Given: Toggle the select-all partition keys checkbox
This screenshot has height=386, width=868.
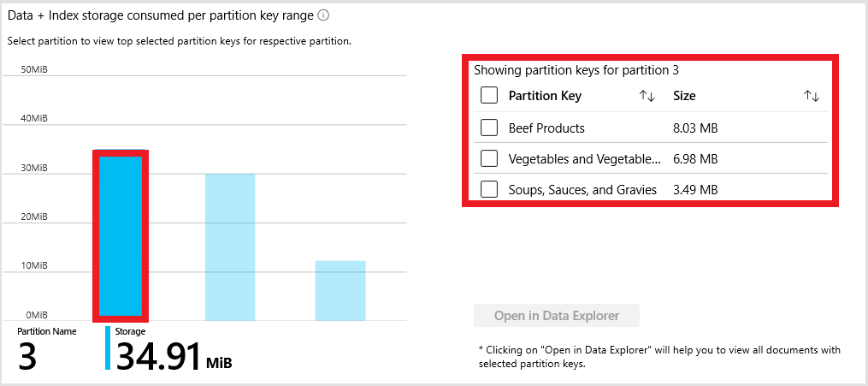Looking at the screenshot, I should (x=489, y=96).
